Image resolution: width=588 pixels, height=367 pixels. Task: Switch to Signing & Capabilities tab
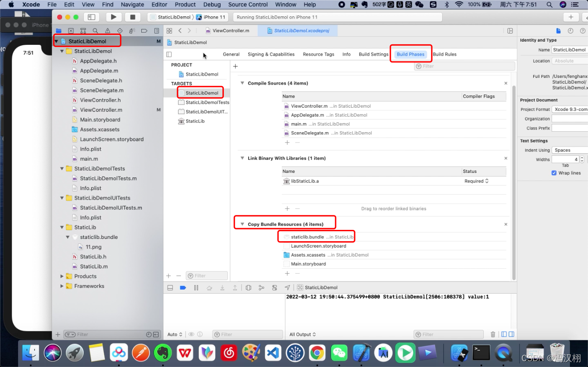tap(271, 54)
